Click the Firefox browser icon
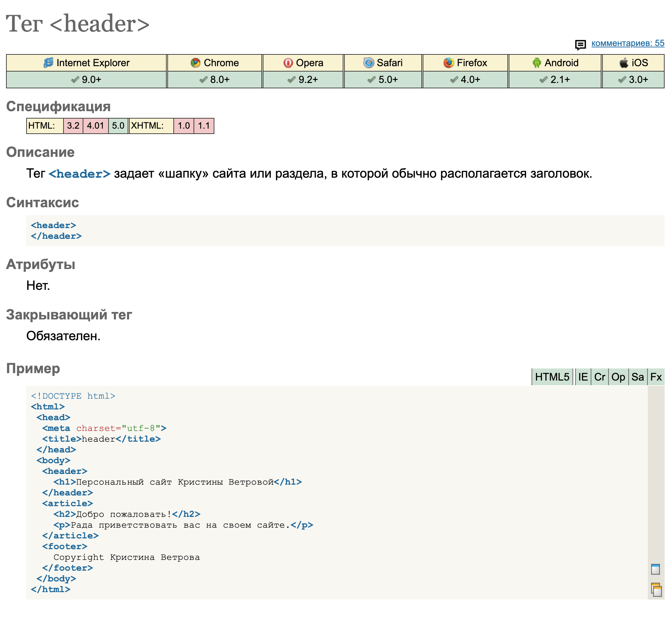Screen dimensions: 672x618 (448, 63)
